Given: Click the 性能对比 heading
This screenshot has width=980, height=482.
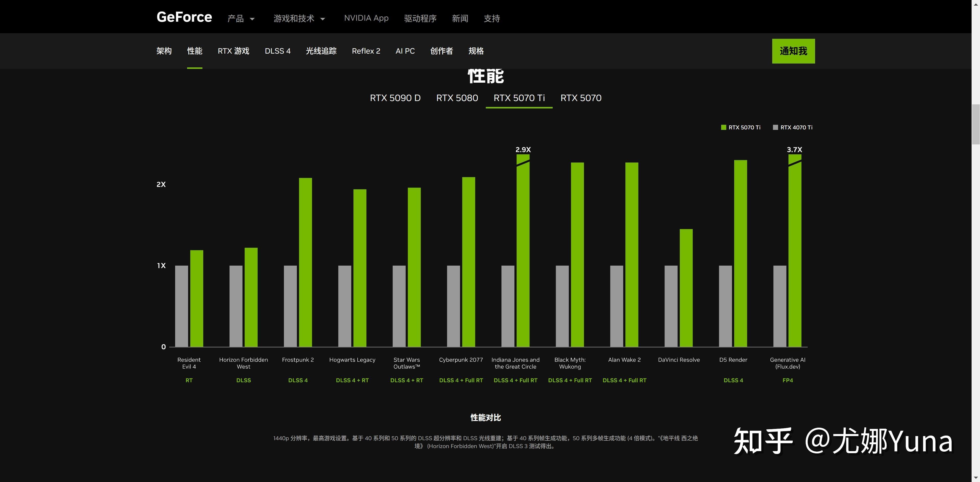Looking at the screenshot, I should (486, 418).
